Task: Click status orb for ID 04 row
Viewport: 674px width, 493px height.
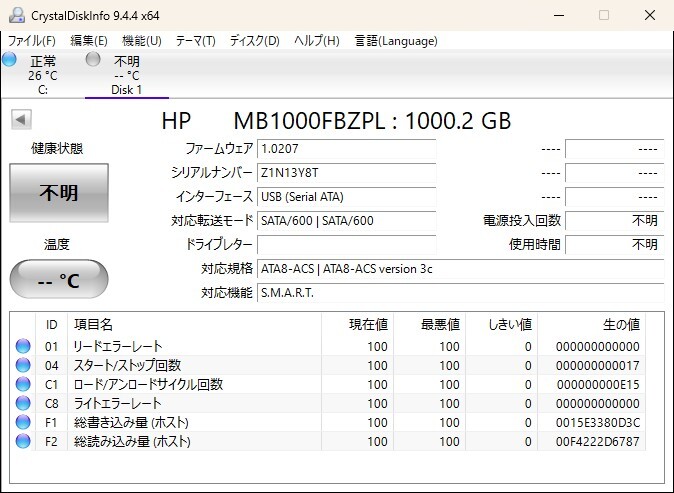Action: (x=23, y=365)
